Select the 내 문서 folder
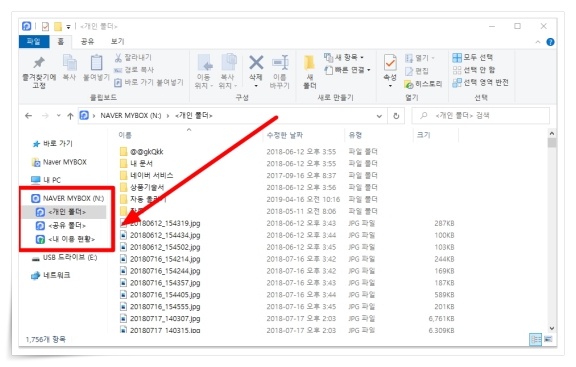Image resolution: width=576 pixels, height=367 pixels. pos(136,163)
